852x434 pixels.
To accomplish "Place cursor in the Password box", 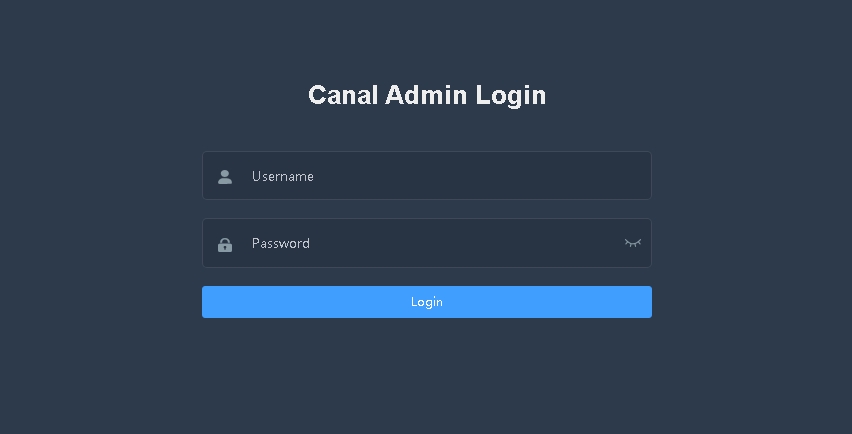I will click(427, 243).
